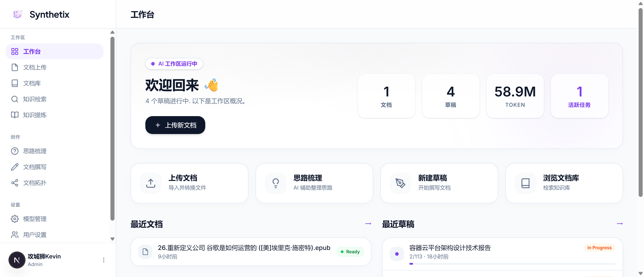Click the arrow next to 最近文档
Screen dimensions: 644x277
point(368,224)
